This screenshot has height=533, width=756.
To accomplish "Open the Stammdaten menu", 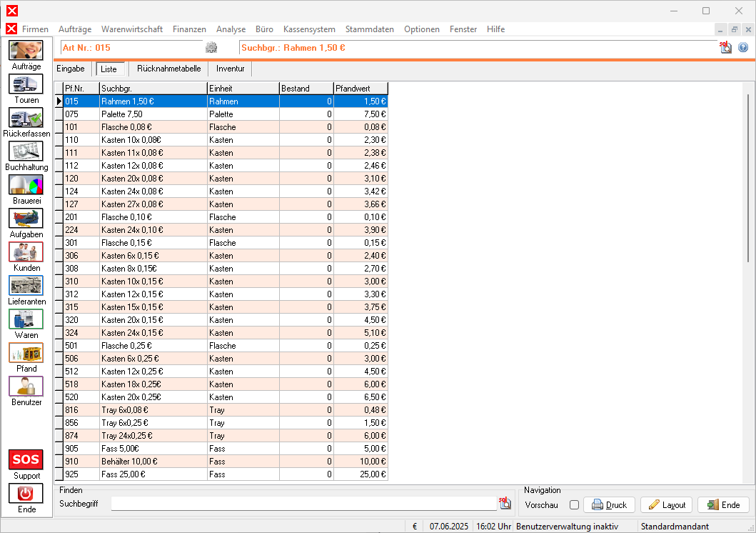I will [x=369, y=29].
